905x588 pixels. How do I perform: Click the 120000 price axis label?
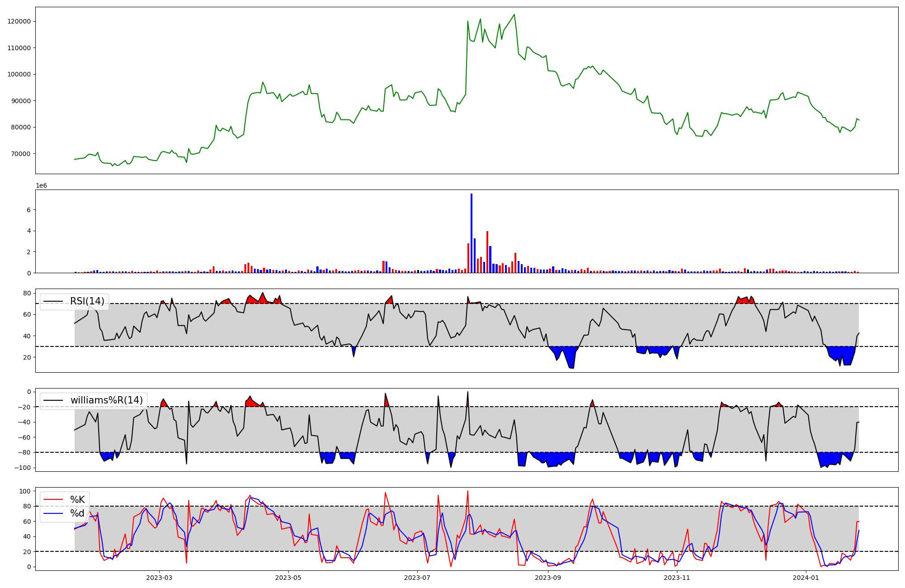(19, 21)
